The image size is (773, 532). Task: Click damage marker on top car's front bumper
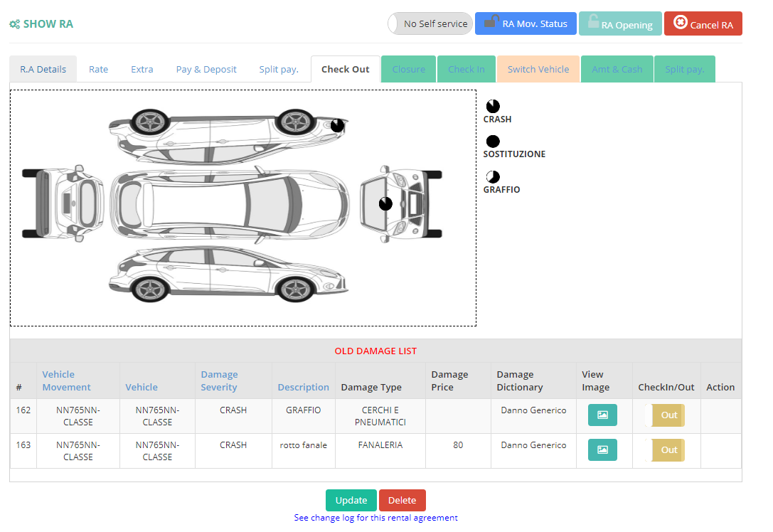337,125
